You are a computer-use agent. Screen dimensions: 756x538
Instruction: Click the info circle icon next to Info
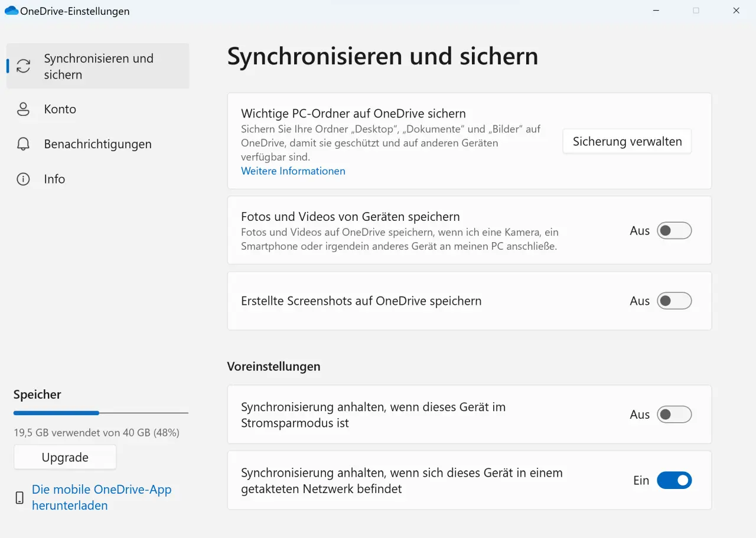[23, 179]
